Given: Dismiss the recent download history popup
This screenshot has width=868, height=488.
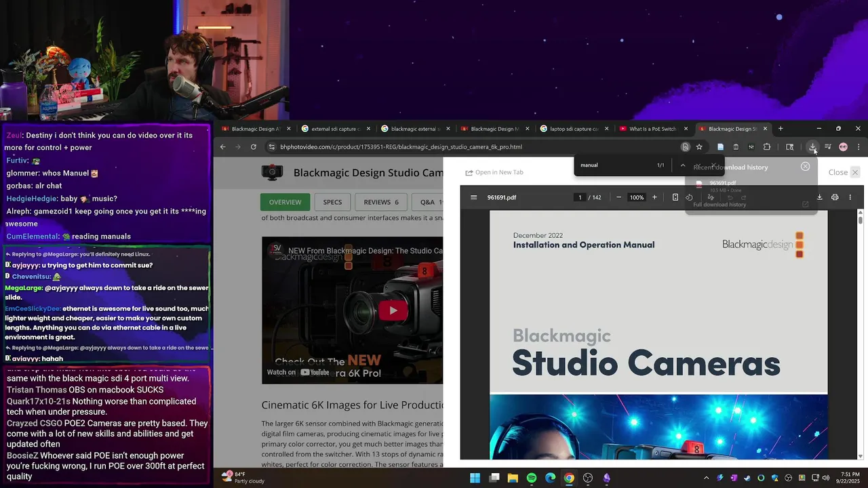Looking at the screenshot, I should [x=805, y=166].
